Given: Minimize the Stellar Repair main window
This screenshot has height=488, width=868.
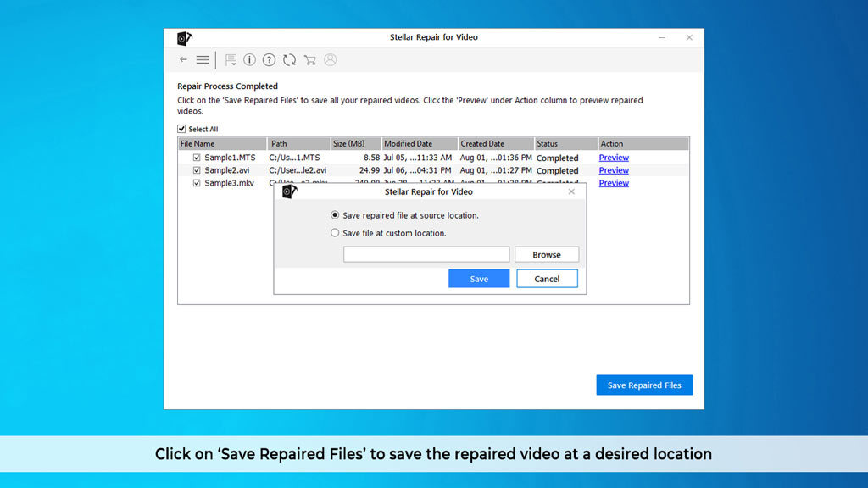Looking at the screenshot, I should [x=662, y=37].
